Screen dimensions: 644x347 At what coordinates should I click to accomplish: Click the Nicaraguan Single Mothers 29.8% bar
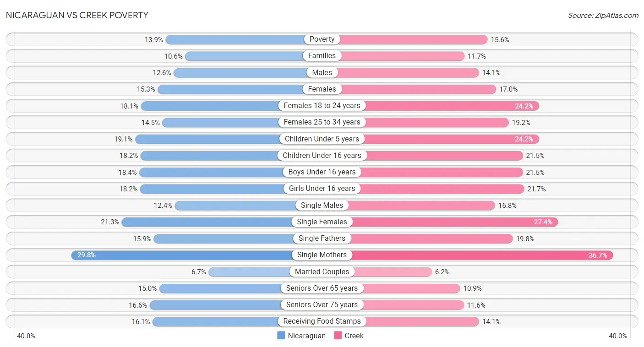click(x=196, y=255)
